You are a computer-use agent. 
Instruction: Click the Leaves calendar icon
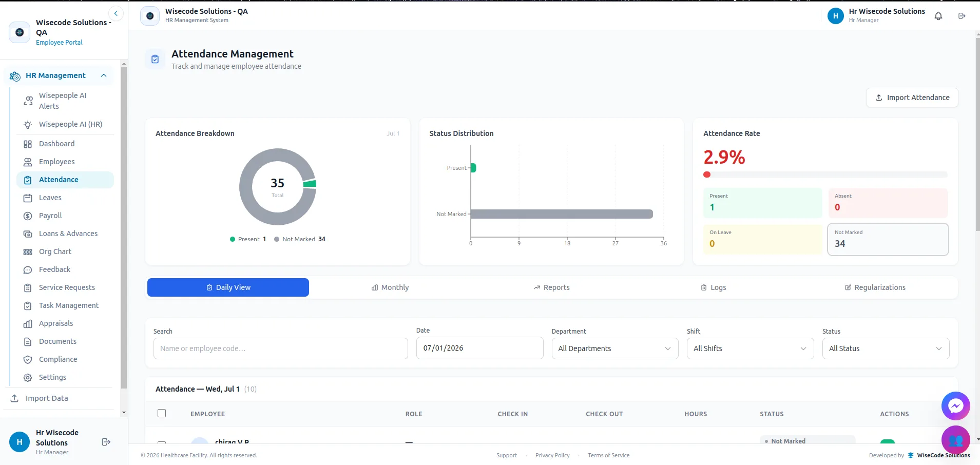click(28, 198)
